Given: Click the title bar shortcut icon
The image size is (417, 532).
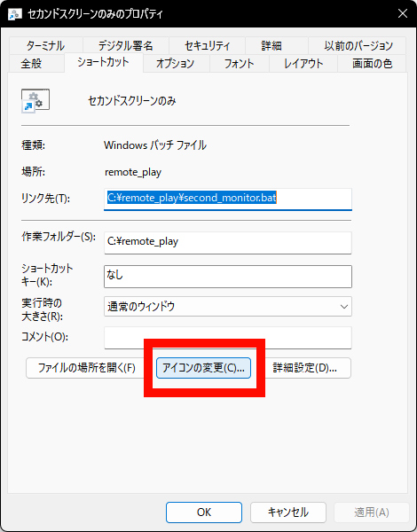Looking at the screenshot, I should (x=15, y=14).
